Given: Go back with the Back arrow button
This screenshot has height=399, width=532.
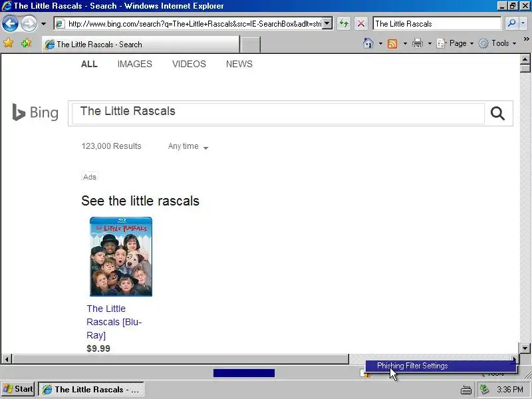Looking at the screenshot, I should pos(10,24).
